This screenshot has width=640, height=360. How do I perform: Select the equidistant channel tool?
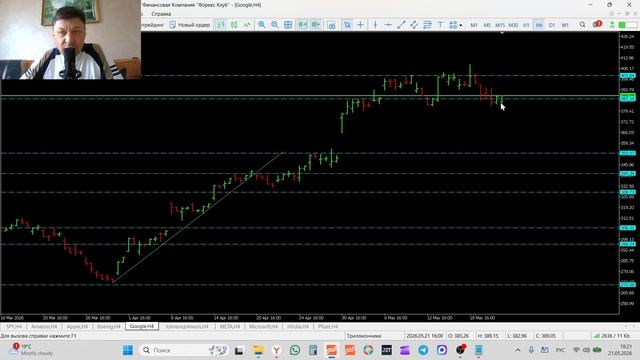pos(414,25)
